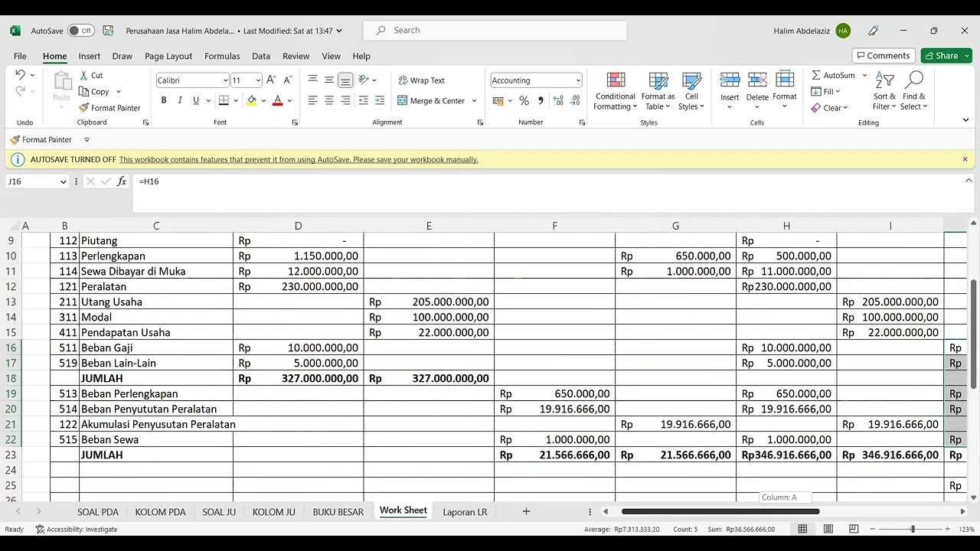This screenshot has height=551, width=980.
Task: Toggle Align Left button
Action: coord(312,100)
